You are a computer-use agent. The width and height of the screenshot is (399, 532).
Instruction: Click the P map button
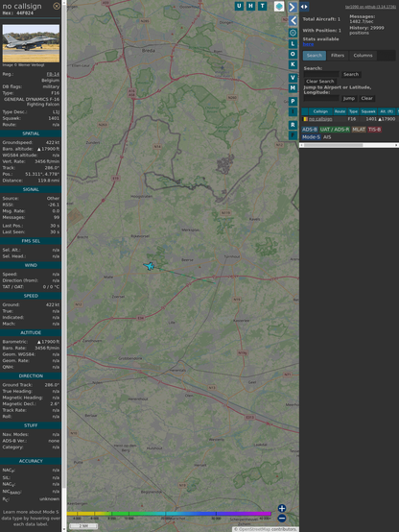tap(293, 101)
